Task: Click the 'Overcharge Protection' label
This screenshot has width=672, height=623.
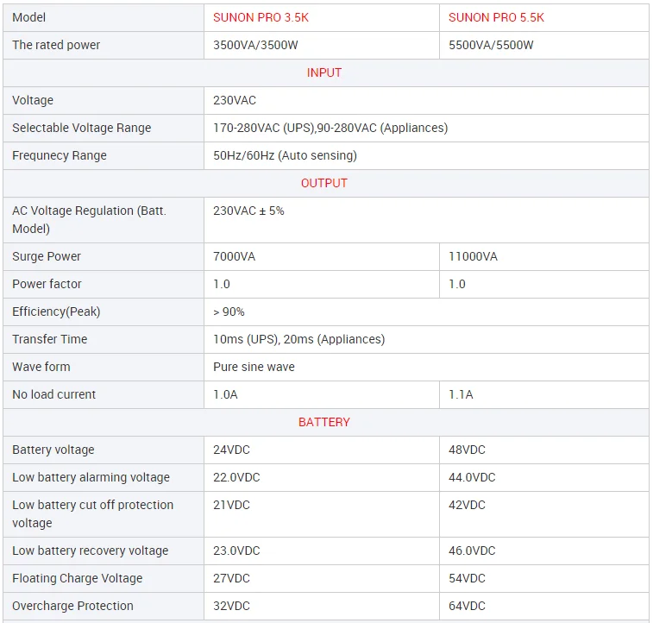Action: coord(72,606)
